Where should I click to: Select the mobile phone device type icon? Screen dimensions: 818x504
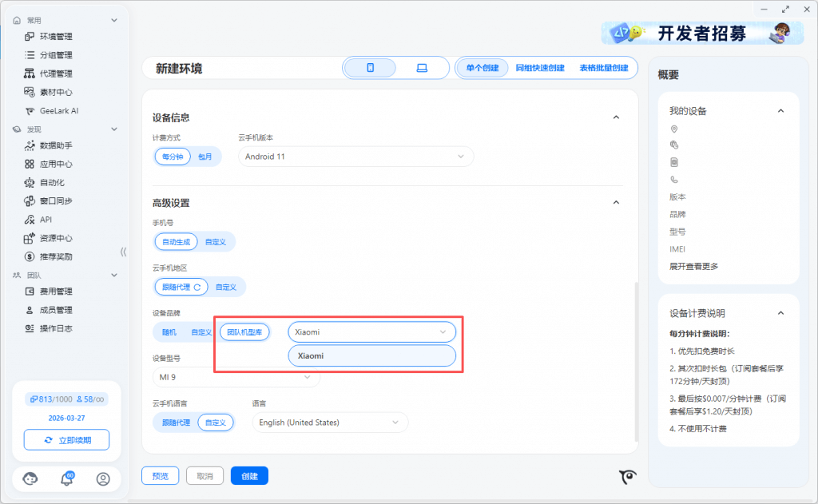point(371,68)
